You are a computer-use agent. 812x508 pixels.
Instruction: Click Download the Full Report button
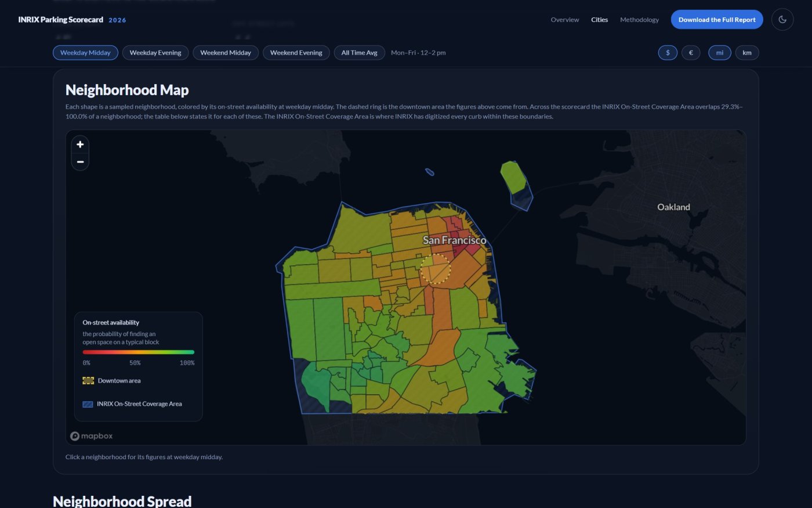(x=717, y=20)
